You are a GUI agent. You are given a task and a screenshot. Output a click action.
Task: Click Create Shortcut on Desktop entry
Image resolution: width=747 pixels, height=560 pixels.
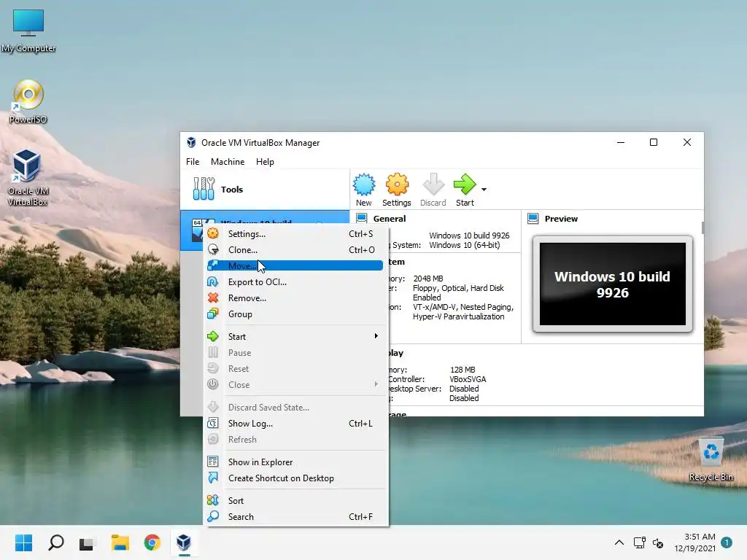295,478
